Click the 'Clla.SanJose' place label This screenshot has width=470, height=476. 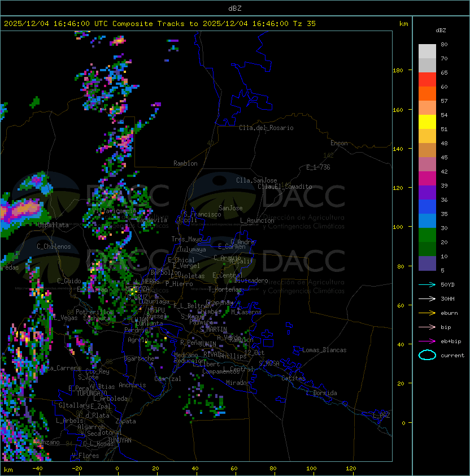pyautogui.click(x=256, y=180)
